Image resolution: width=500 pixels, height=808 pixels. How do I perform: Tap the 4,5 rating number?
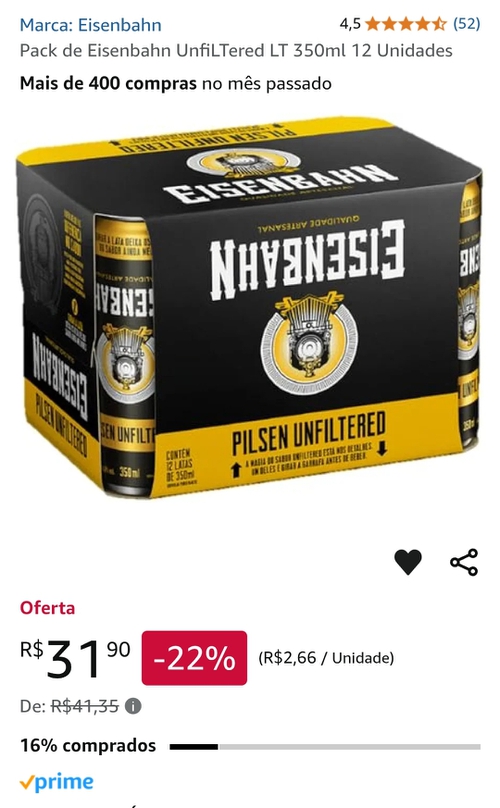tap(350, 24)
